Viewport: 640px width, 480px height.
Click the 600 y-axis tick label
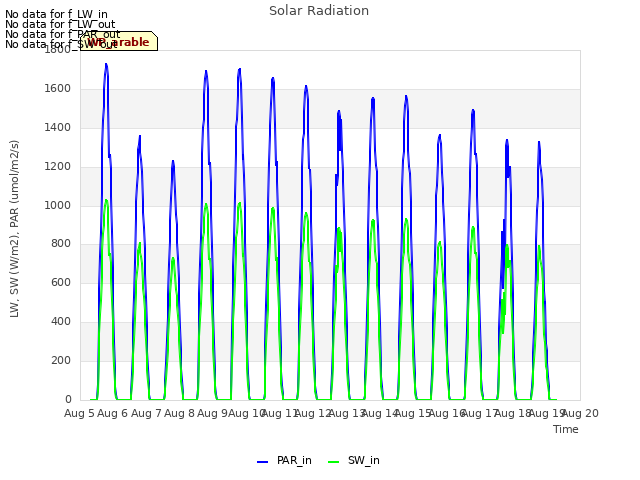click(61, 282)
